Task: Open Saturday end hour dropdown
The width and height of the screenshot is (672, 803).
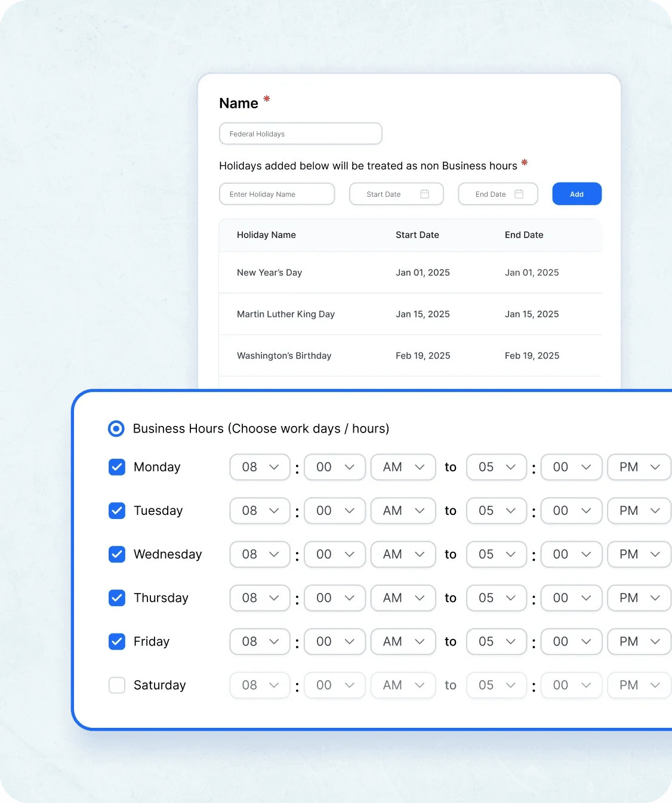Action: point(497,685)
